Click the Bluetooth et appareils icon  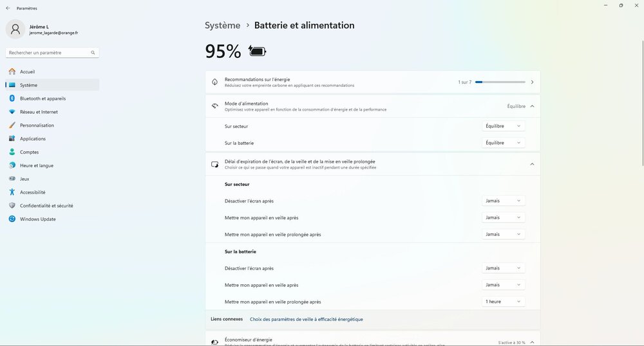(x=12, y=98)
